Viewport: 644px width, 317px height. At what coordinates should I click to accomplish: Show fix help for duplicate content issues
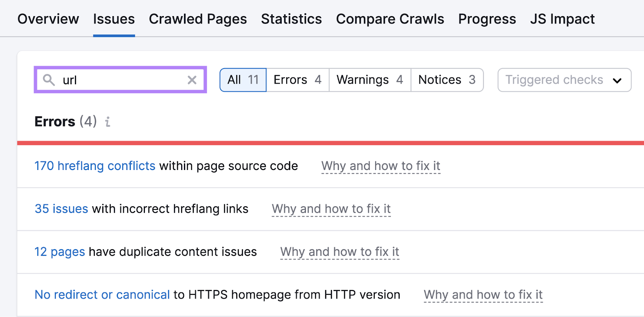[x=340, y=252]
